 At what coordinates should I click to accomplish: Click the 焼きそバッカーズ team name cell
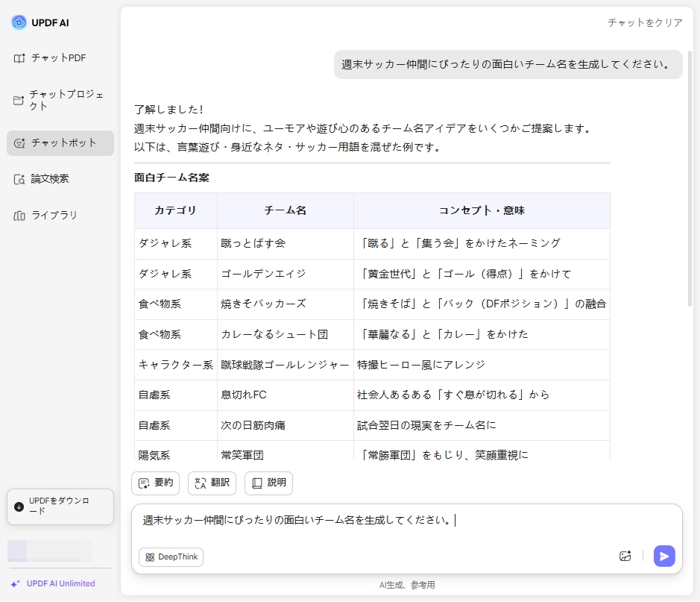[x=286, y=304]
